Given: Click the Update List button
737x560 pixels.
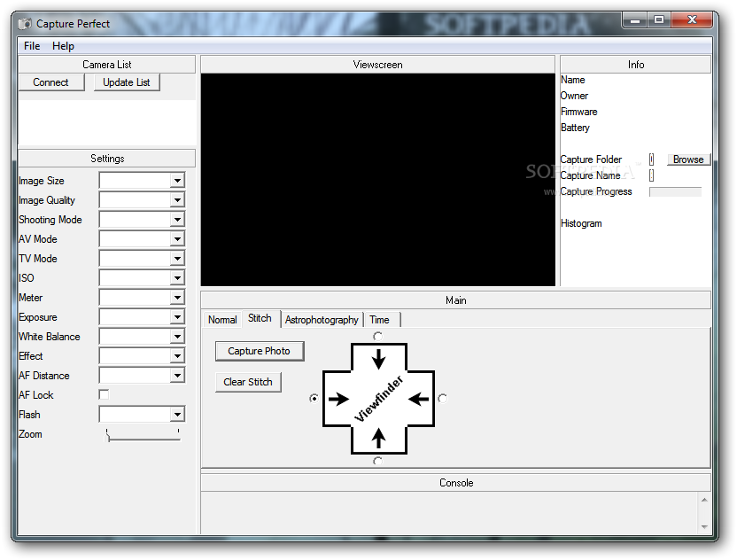Looking at the screenshot, I should click(127, 82).
